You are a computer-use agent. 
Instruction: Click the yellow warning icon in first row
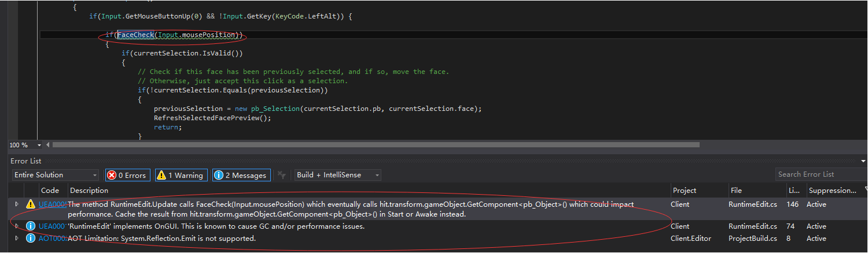pos(31,204)
